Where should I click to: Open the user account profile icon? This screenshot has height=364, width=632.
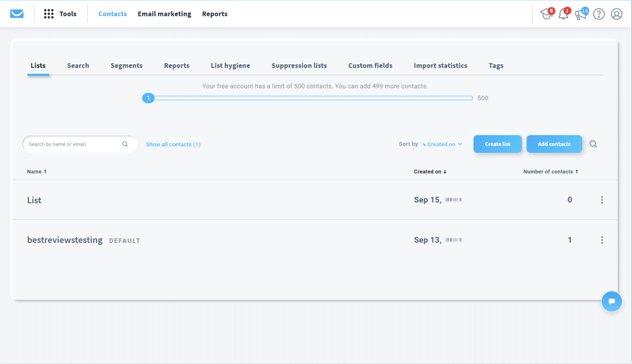pyautogui.click(x=616, y=14)
